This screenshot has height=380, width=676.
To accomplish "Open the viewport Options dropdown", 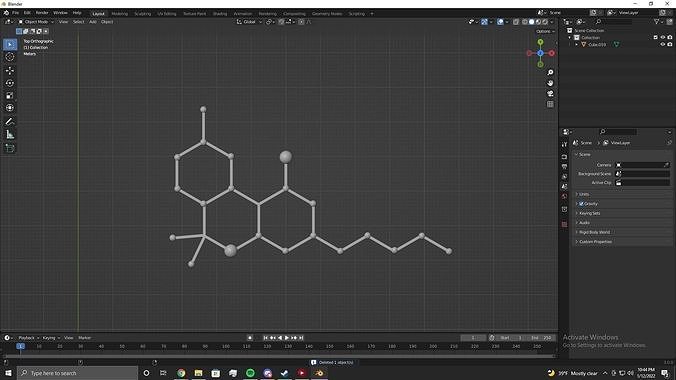I will tap(545, 31).
